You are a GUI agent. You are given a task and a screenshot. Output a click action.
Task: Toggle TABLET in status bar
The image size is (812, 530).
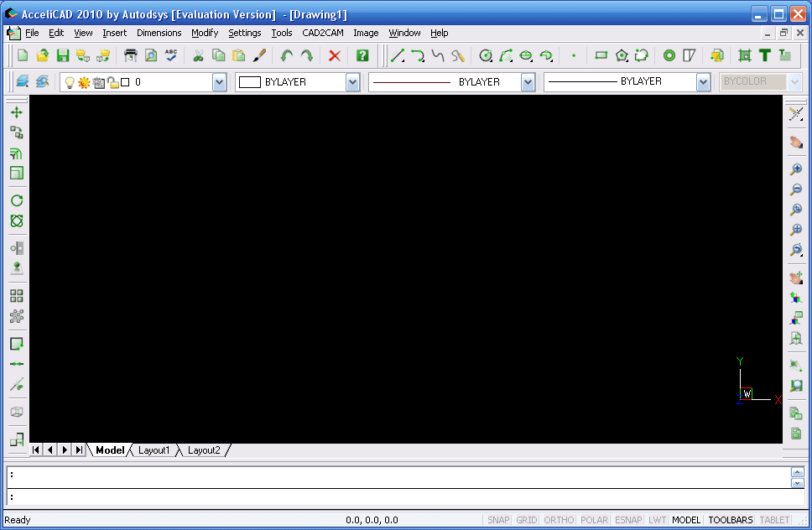click(x=774, y=520)
